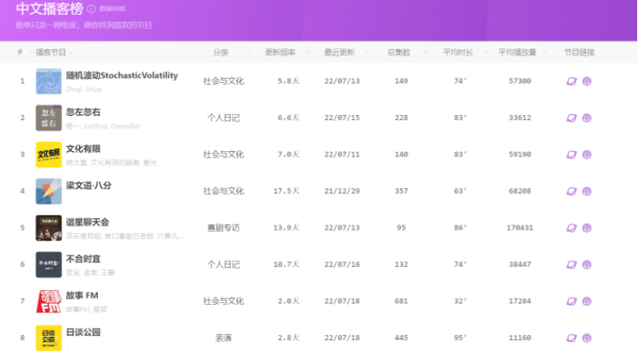Click the 节目链接 column header
This screenshot has width=638, height=364.
(579, 53)
